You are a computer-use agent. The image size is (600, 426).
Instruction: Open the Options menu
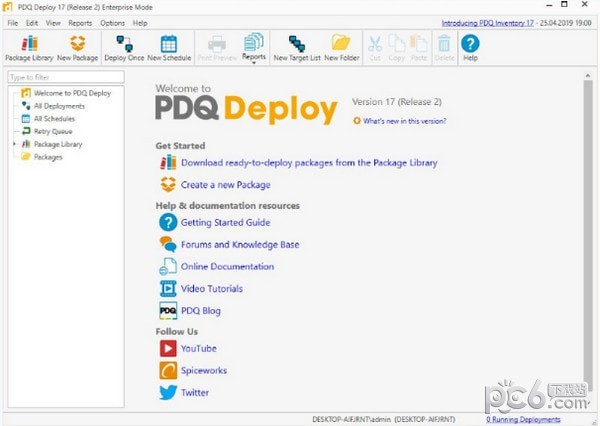click(x=112, y=23)
